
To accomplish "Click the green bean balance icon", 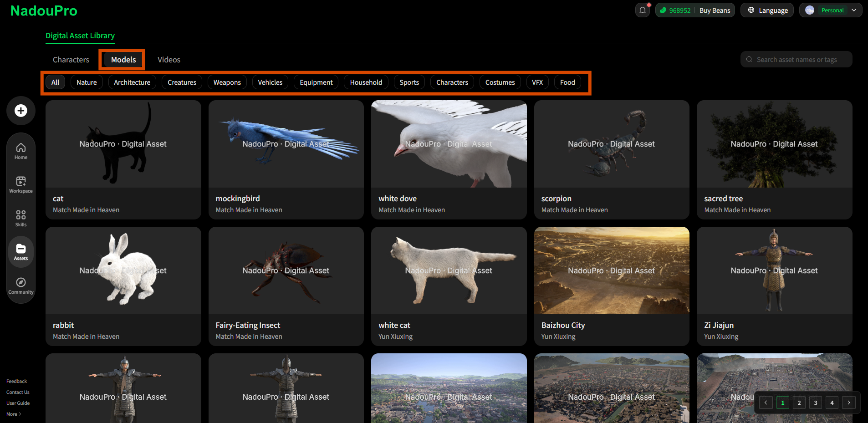I will [x=663, y=10].
